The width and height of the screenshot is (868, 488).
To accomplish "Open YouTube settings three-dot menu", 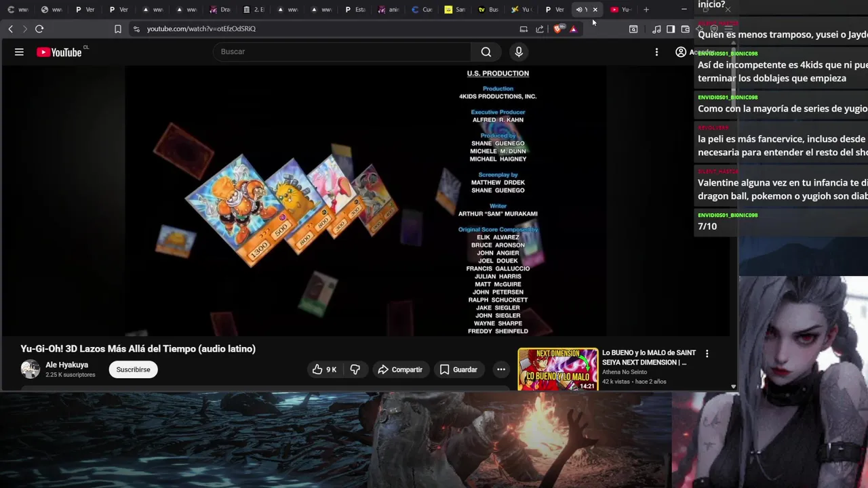I will click(656, 52).
